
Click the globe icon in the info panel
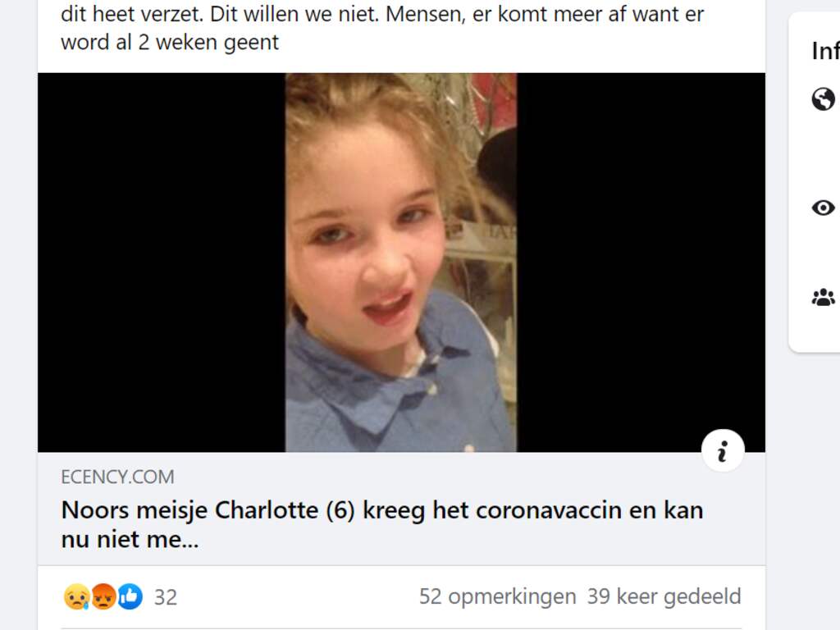click(823, 99)
